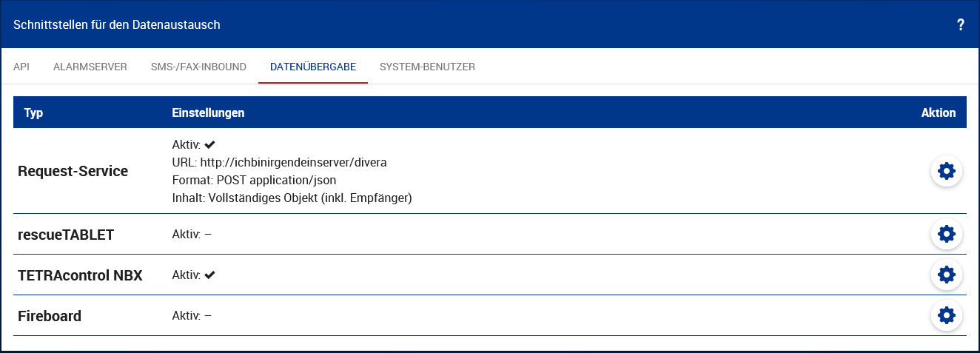Viewport: 980px width, 353px height.
Task: Open Request-Service settings gear
Action: [946, 171]
